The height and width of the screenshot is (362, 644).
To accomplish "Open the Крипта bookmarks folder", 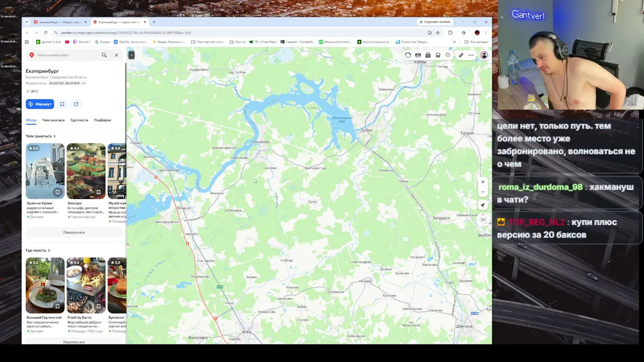I will 237,42.
